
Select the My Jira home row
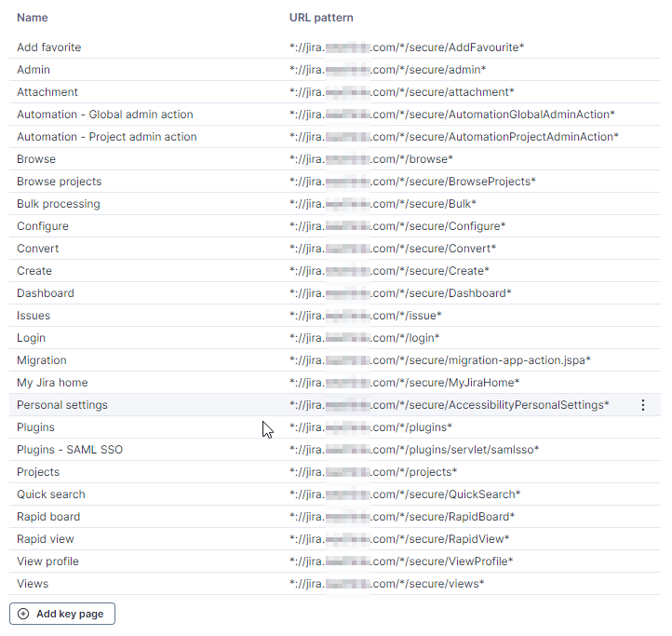click(x=52, y=383)
